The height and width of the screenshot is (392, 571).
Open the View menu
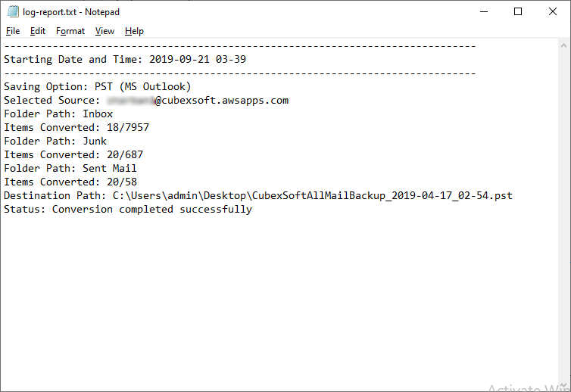(x=105, y=31)
